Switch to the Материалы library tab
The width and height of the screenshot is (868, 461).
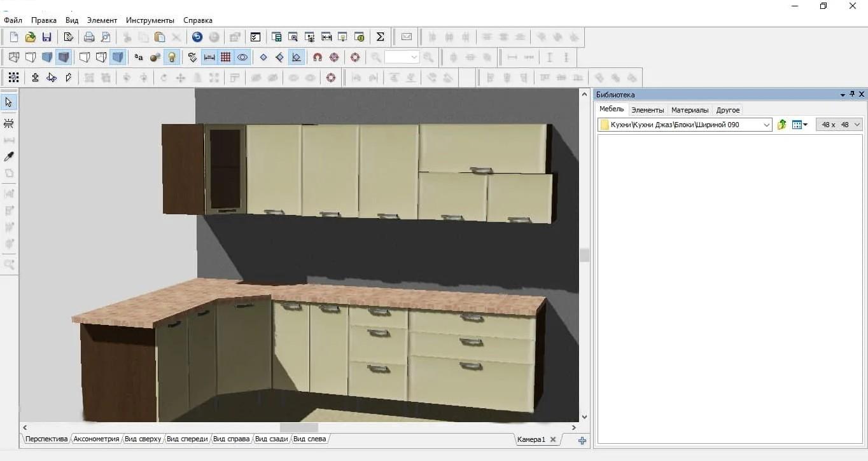[690, 110]
